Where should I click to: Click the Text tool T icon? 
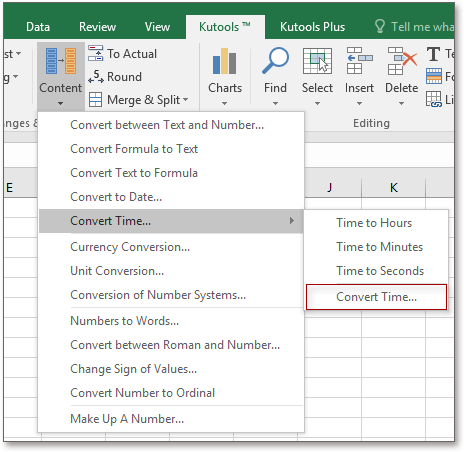pos(433,54)
